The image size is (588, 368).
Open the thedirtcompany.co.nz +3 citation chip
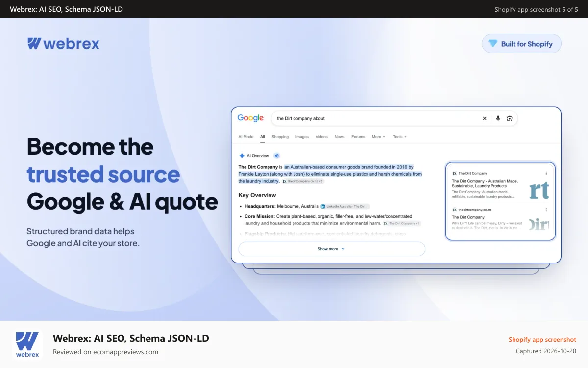[303, 181]
